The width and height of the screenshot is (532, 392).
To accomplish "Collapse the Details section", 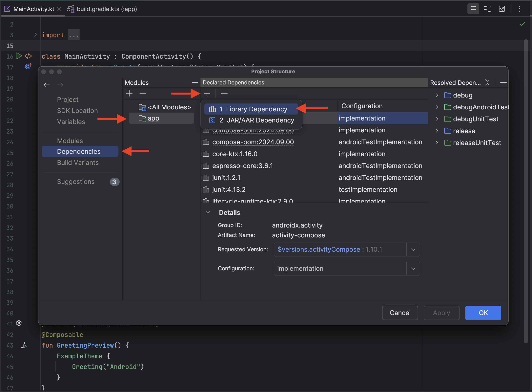I will coord(208,212).
